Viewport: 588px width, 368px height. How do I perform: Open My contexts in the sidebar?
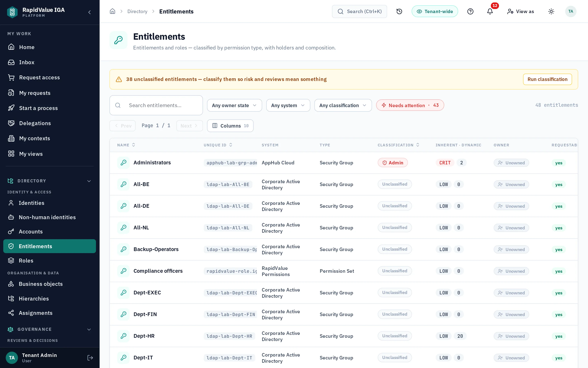50,138
